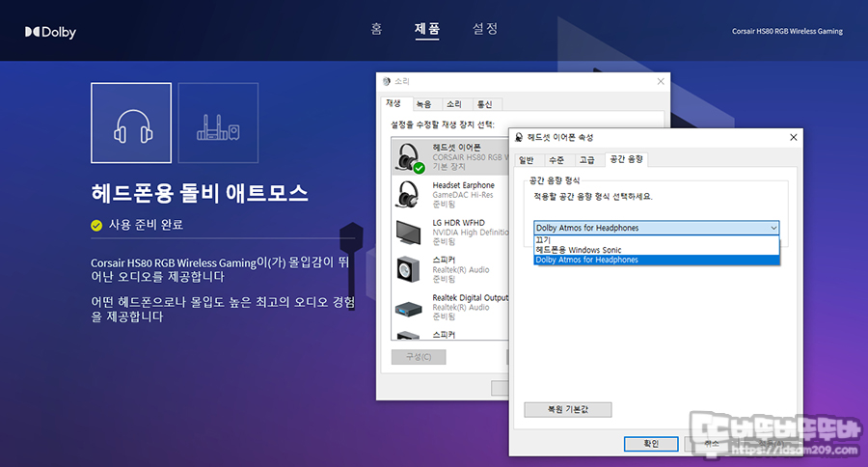Click the Dolby logo
Screen dimensions: 868x467
click(x=50, y=32)
